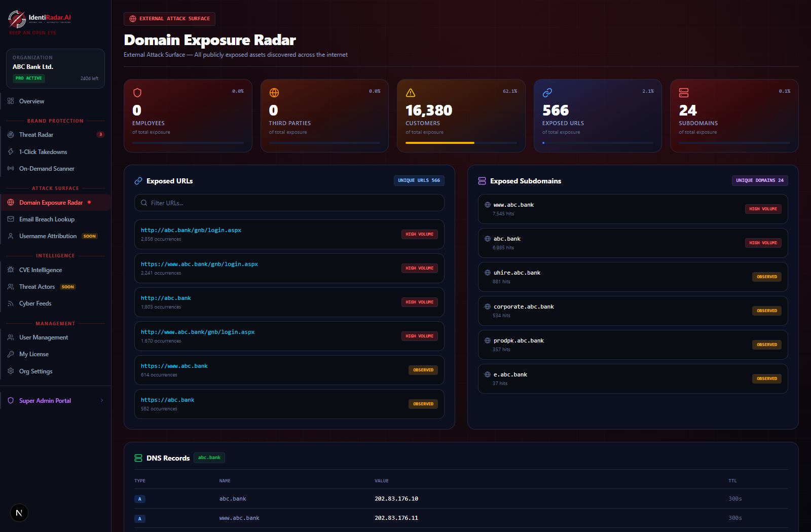Go to the Threat Actors menu item
This screenshot has width=811, height=532.
[x=56, y=287]
